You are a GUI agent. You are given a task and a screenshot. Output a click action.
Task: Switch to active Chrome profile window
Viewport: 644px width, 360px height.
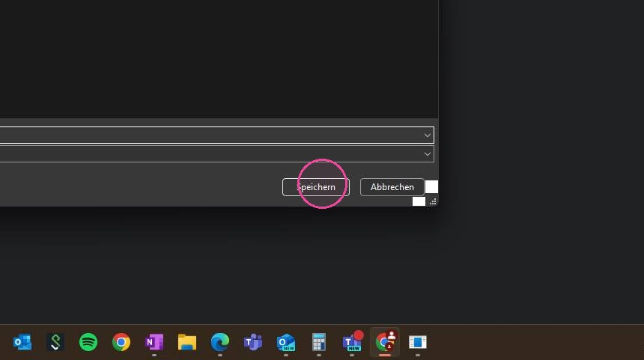(385, 341)
